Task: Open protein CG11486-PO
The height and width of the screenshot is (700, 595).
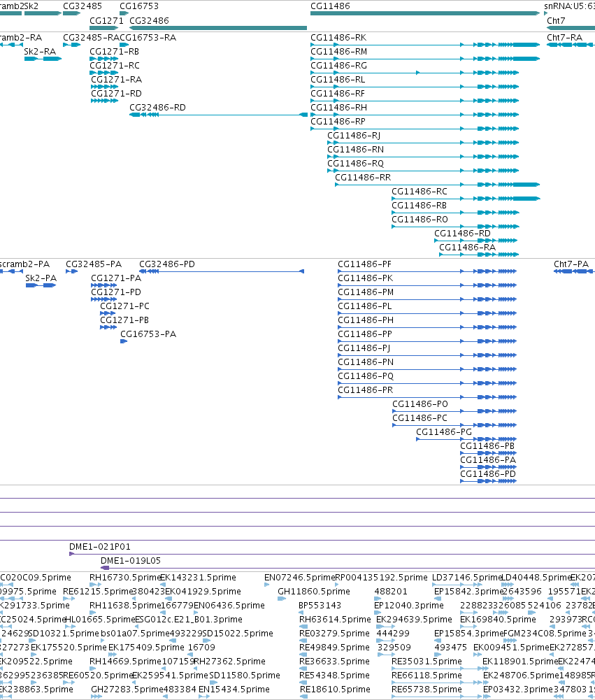Action: click(420, 404)
